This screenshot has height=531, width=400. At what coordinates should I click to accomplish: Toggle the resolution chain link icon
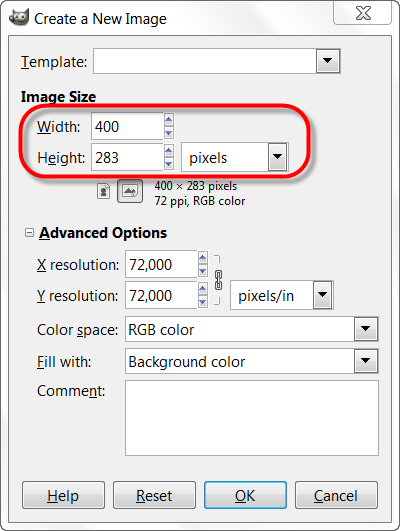pyautogui.click(x=218, y=280)
